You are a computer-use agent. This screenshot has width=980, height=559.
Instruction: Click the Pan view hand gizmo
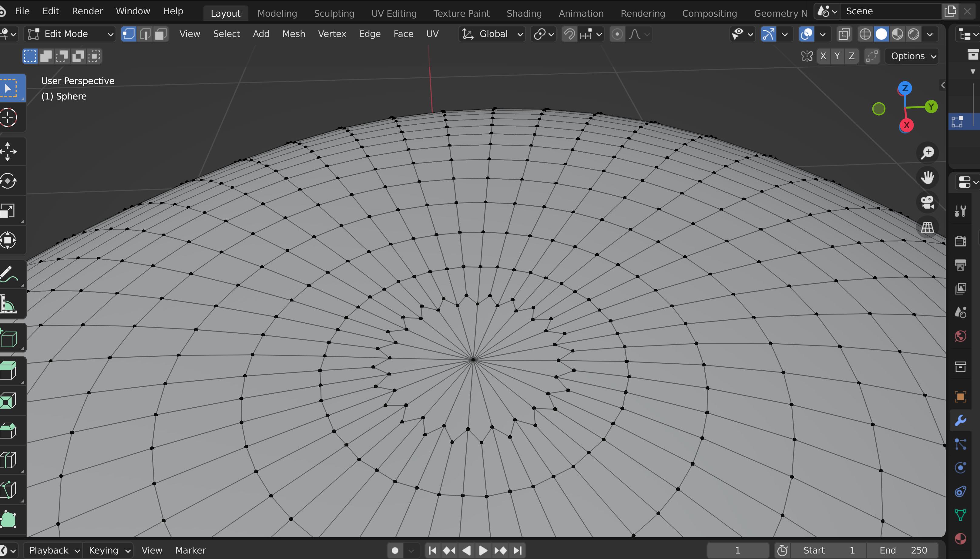coord(928,177)
